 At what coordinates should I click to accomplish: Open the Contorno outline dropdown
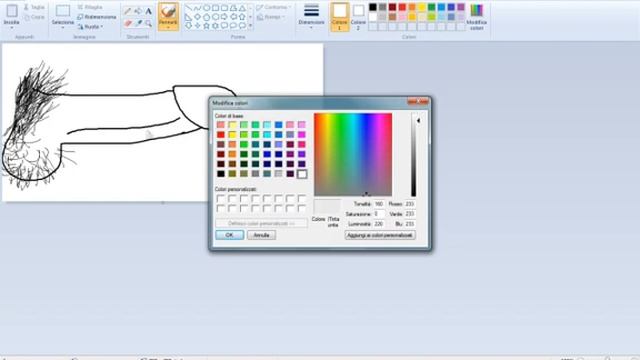click(x=274, y=7)
